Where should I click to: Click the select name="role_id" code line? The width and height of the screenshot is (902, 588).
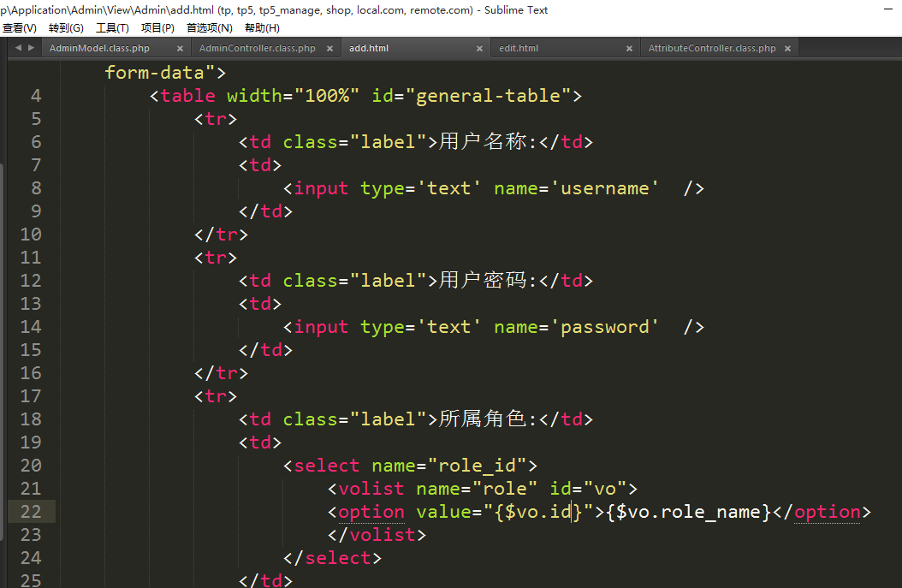click(x=410, y=466)
